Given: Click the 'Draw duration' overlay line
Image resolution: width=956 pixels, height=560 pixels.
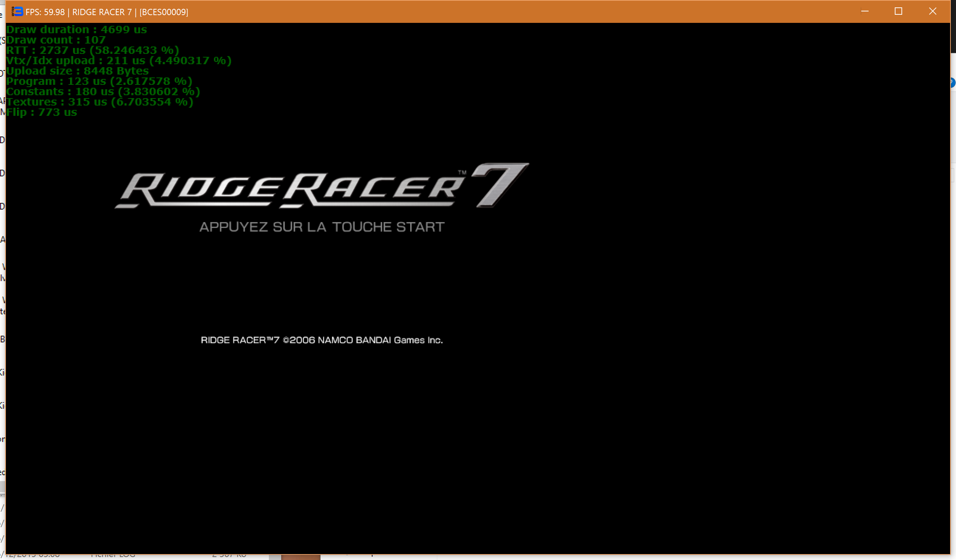Looking at the screenshot, I should click(x=76, y=30).
